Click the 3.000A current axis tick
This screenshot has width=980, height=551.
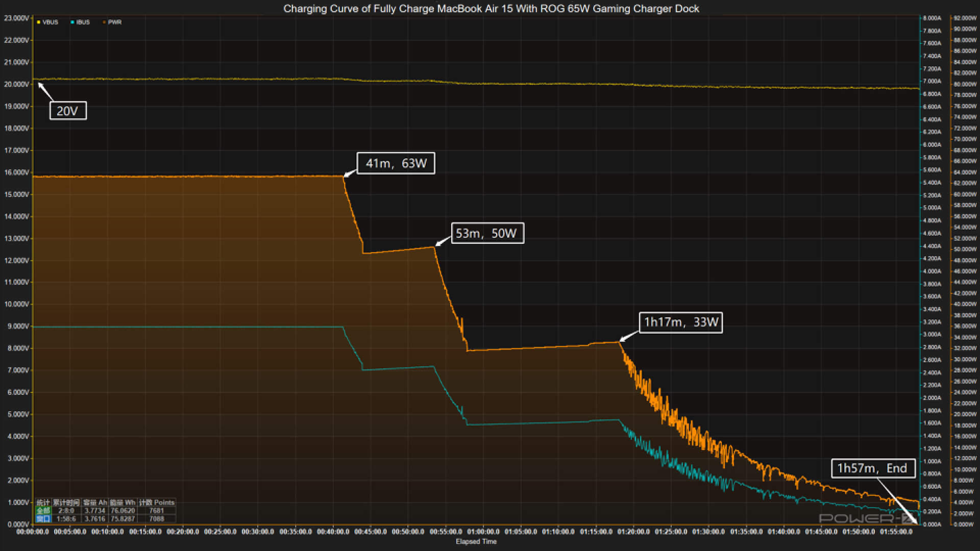(x=932, y=335)
